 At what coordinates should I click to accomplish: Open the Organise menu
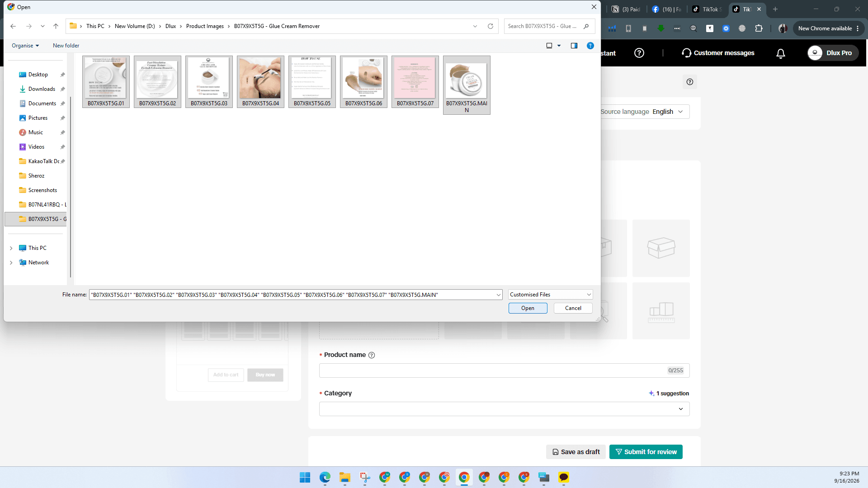coord(25,46)
